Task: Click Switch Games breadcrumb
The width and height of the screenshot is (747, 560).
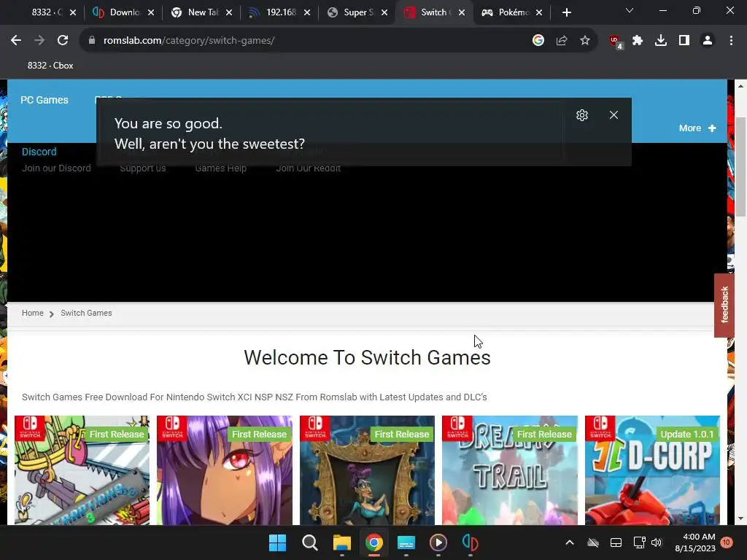Action: (x=86, y=313)
